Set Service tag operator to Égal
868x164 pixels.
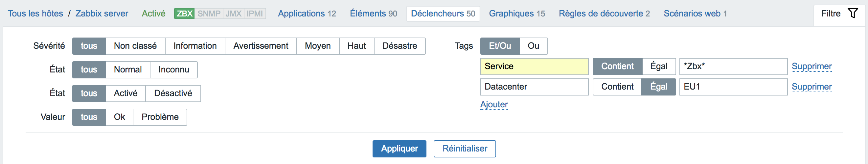pos(659,67)
